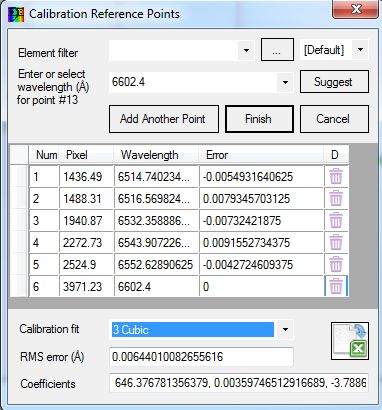382x410 pixels.
Task: Click wavelength cell 6602.4 in row 6
Action: (x=156, y=287)
